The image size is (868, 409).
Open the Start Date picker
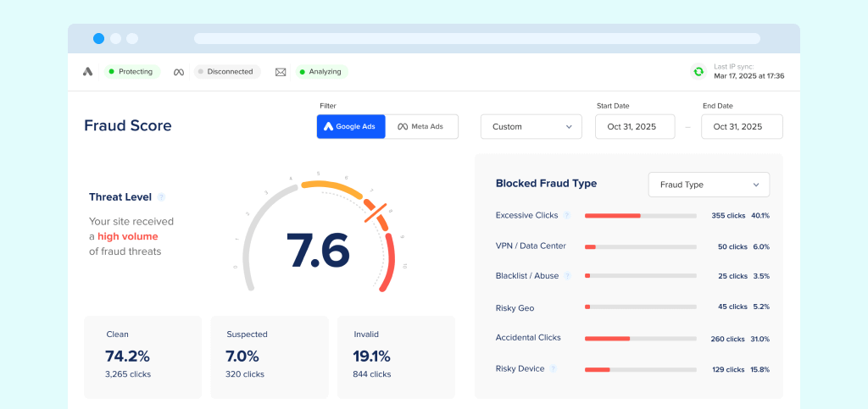[x=635, y=127]
